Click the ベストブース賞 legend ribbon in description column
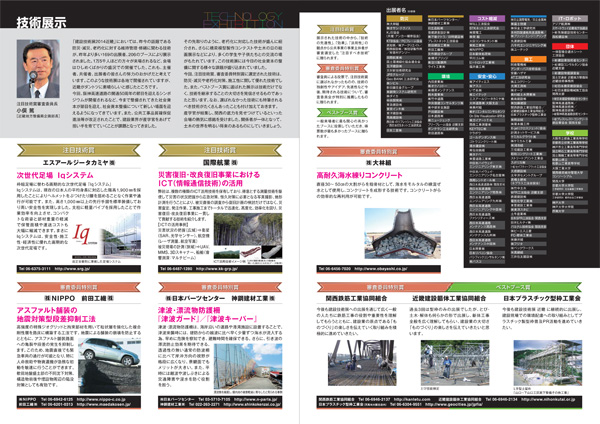 click(342, 112)
